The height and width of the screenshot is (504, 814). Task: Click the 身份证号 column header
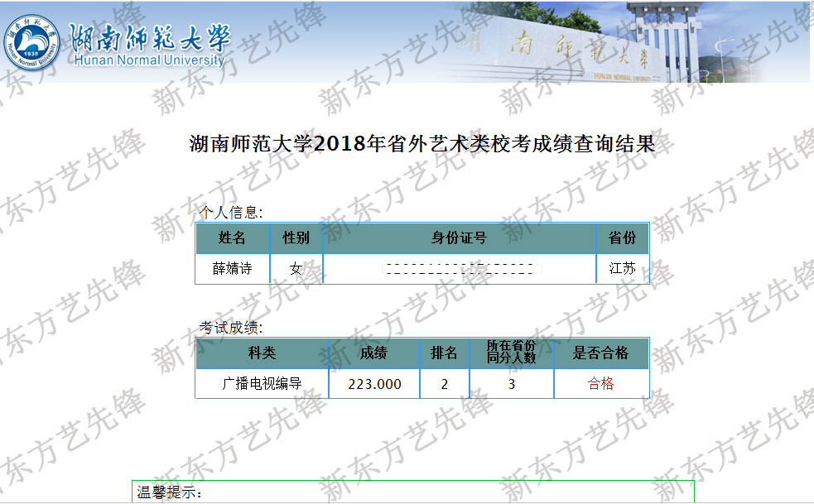click(x=460, y=238)
